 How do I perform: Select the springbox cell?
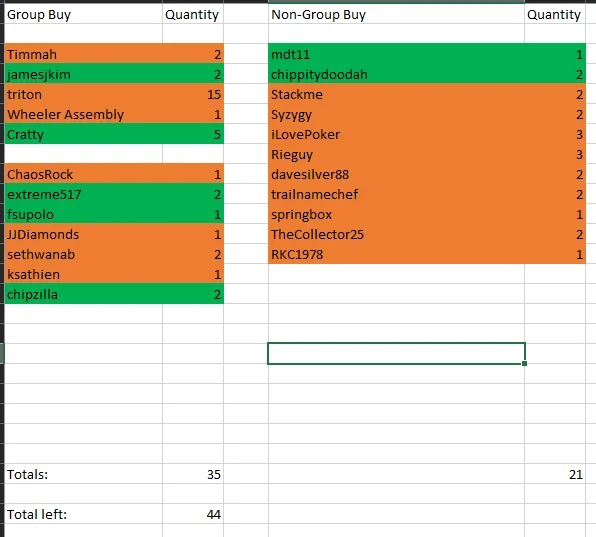point(396,214)
